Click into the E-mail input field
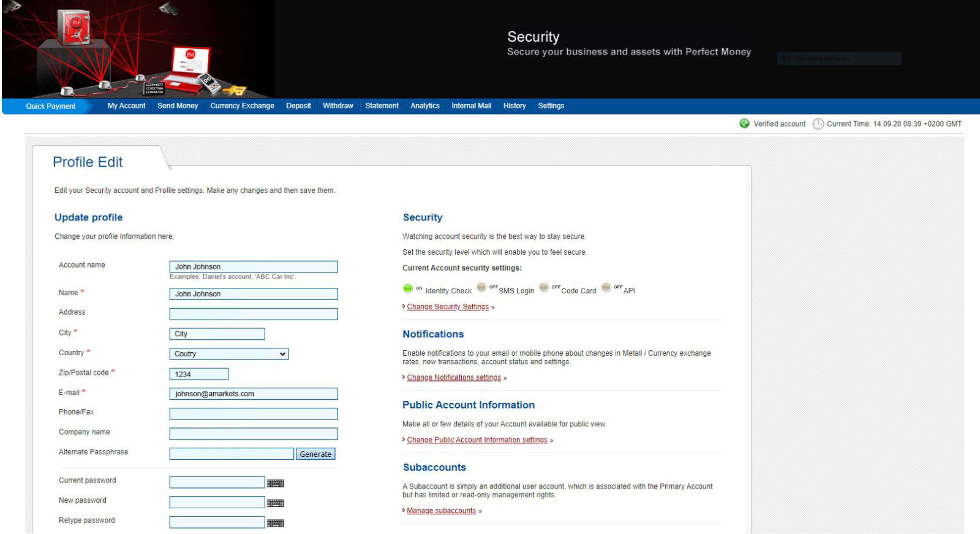This screenshot has width=980, height=534. click(x=253, y=394)
